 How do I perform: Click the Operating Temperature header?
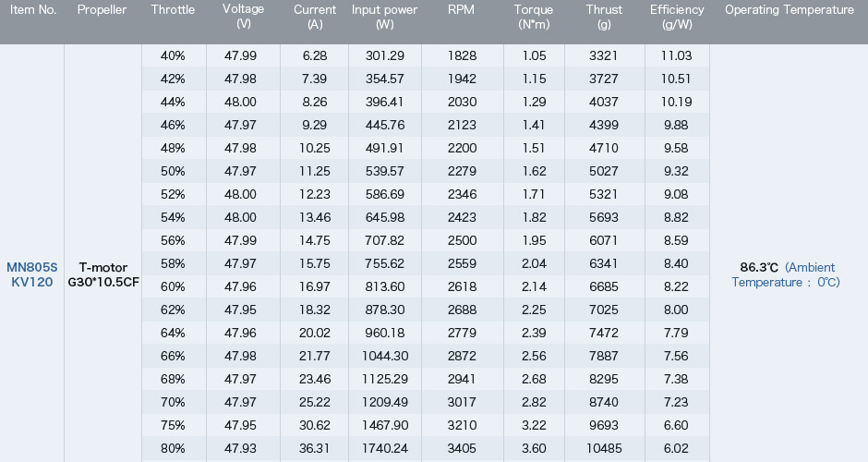pos(789,9)
